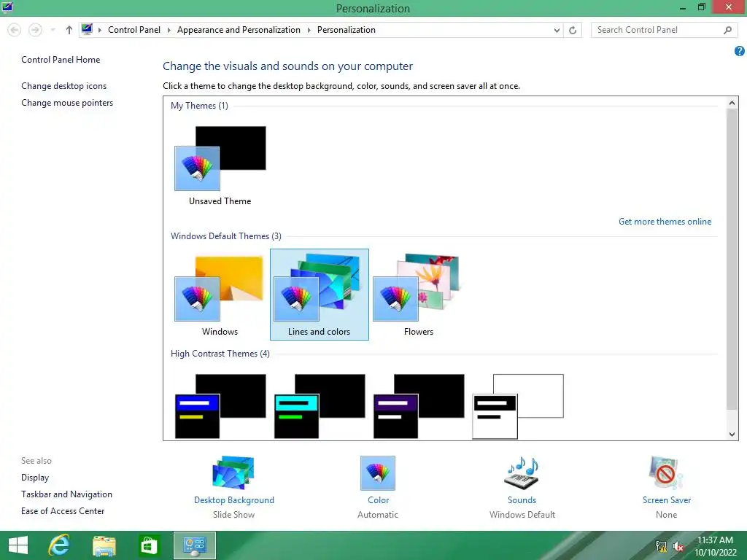Viewport: 747px width, 560px height.
Task: Click the Help question mark icon
Action: pos(740,51)
